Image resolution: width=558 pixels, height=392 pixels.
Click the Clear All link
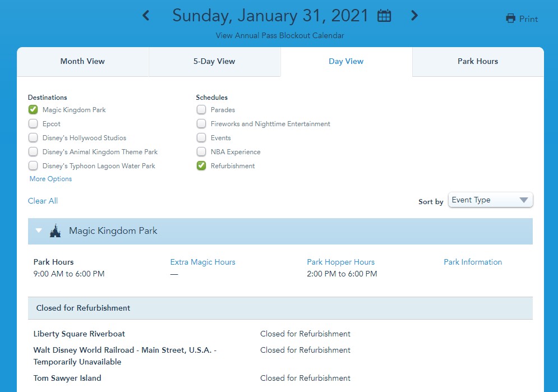(x=43, y=201)
